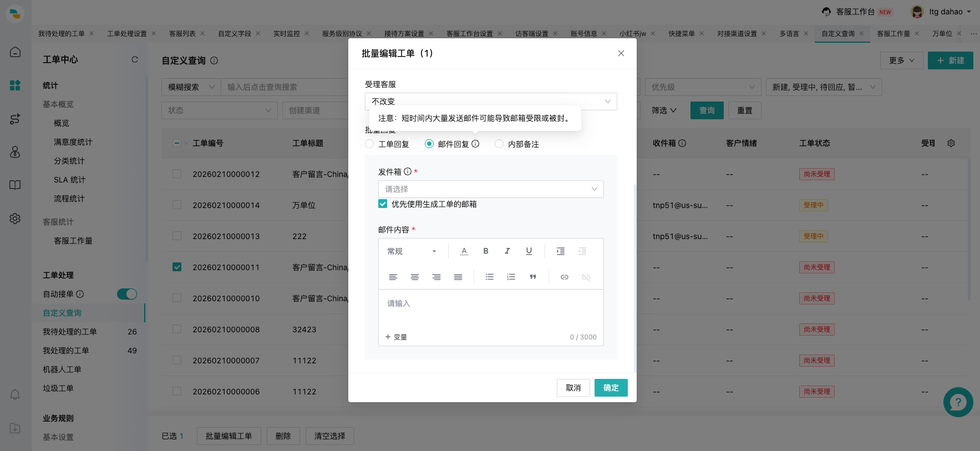Open the 优先级 filter dropdown
Image resolution: width=980 pixels, height=451 pixels.
point(703,87)
